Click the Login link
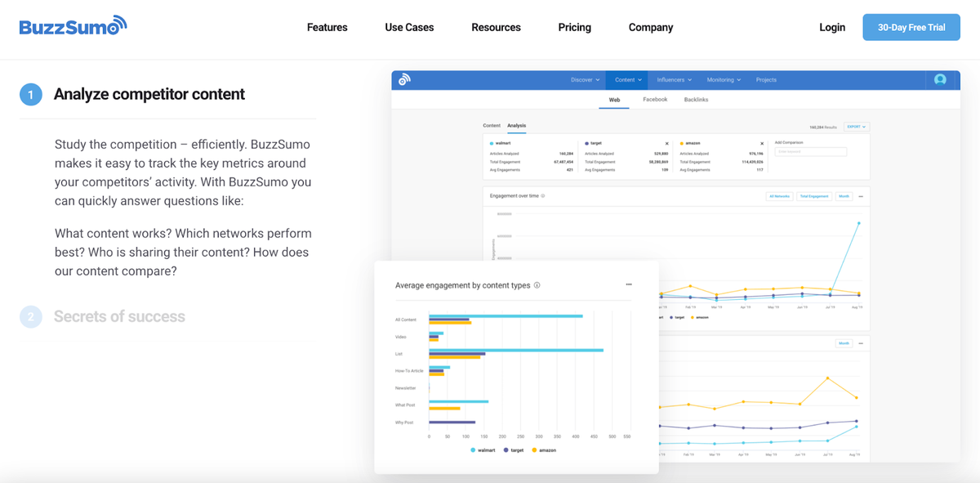This screenshot has height=483, width=980. coord(832,27)
